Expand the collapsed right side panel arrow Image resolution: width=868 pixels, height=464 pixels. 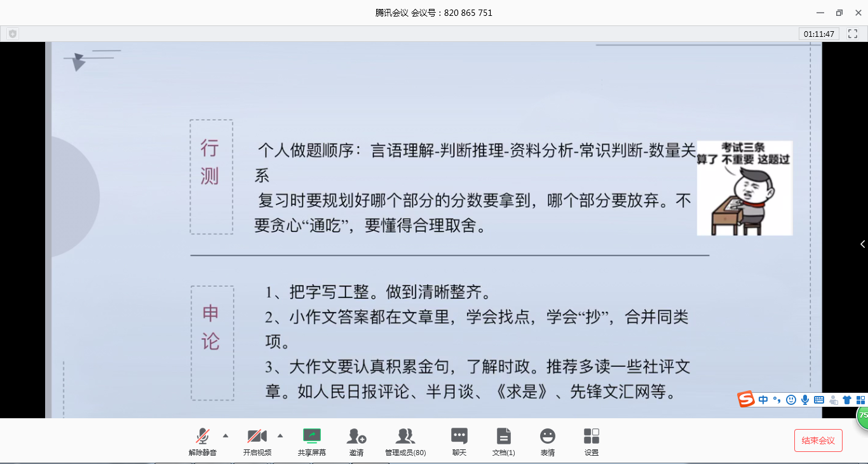pos(862,244)
